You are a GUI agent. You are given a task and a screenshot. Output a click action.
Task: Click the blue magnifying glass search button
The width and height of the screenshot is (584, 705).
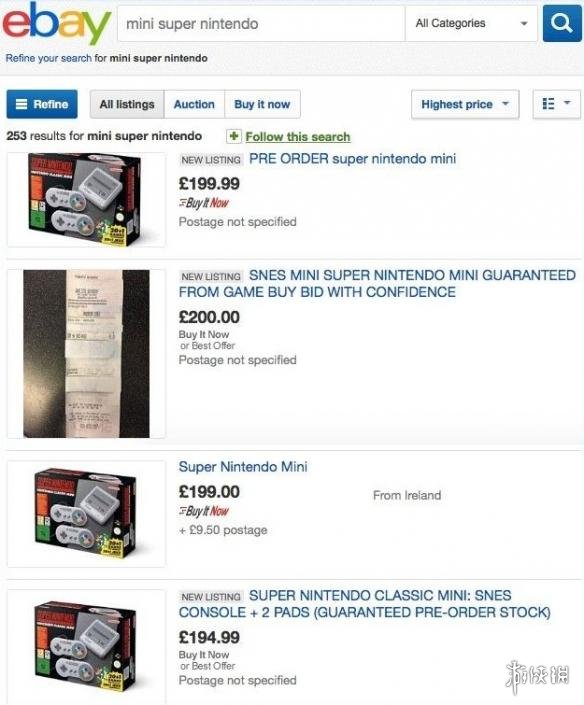[562, 23]
